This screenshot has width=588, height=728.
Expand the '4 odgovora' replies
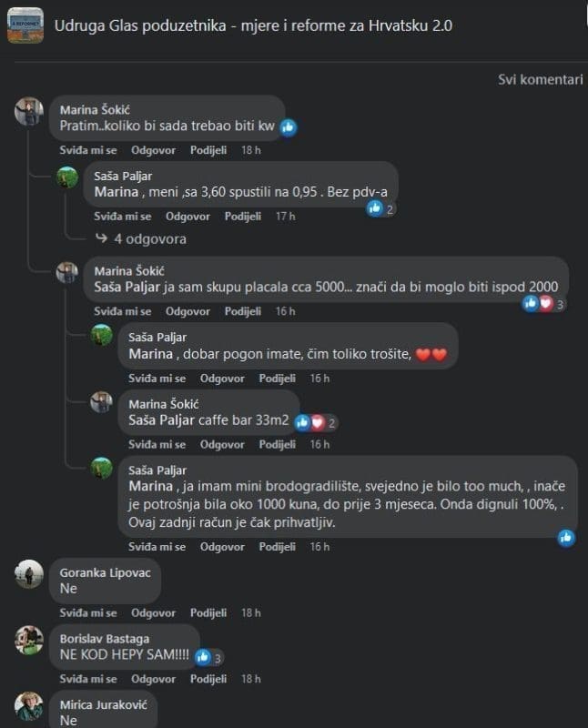[149, 238]
